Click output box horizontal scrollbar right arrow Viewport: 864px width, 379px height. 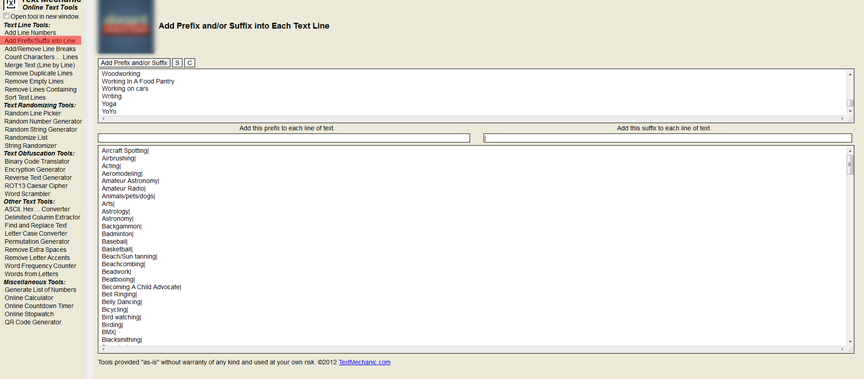click(x=843, y=349)
